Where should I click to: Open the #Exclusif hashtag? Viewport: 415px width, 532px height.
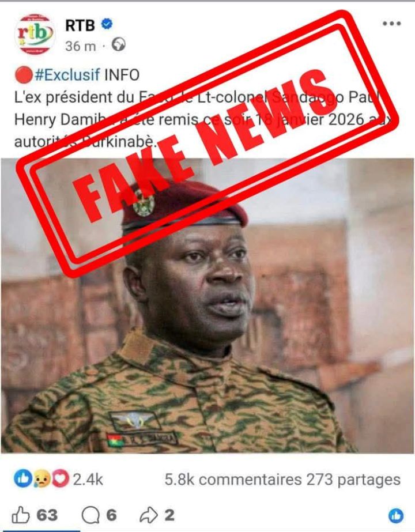pyautogui.click(x=67, y=75)
